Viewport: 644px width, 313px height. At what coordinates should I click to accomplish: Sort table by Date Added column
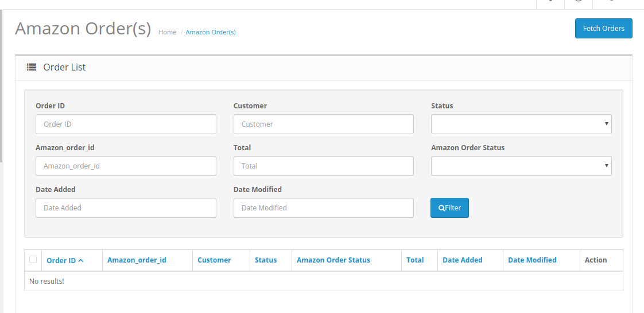462,260
